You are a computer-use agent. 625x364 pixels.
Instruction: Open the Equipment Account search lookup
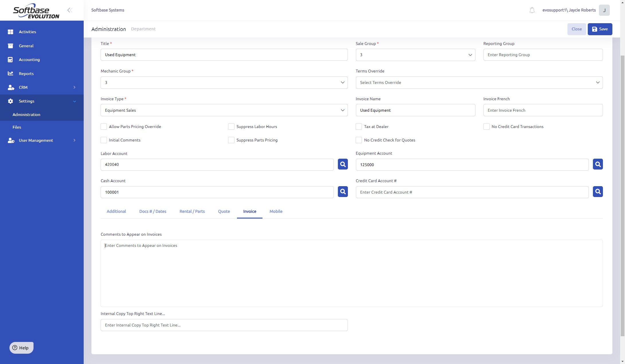[x=597, y=164]
